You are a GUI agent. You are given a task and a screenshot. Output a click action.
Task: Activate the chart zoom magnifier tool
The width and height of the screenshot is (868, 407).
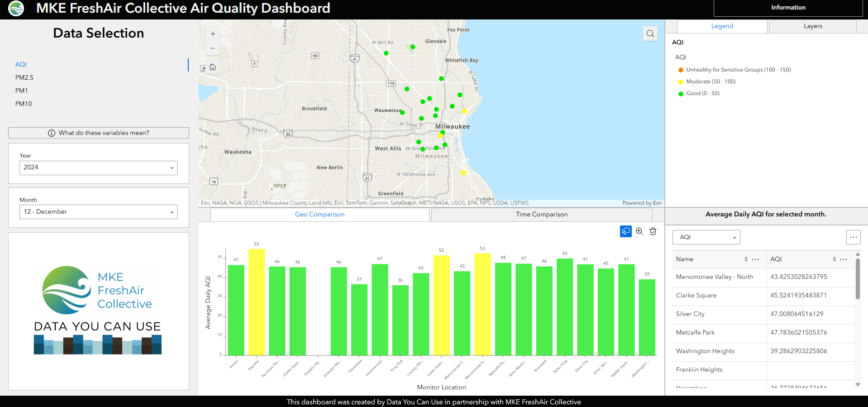point(639,231)
